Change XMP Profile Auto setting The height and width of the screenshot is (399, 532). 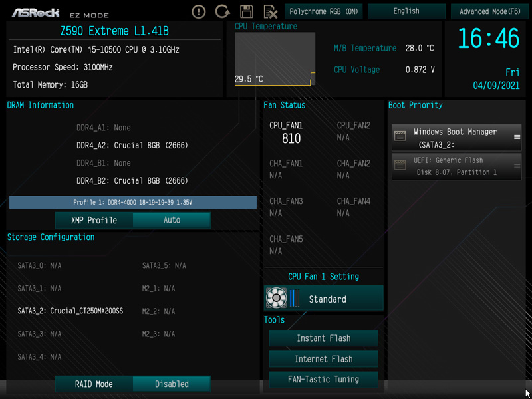coord(172,220)
